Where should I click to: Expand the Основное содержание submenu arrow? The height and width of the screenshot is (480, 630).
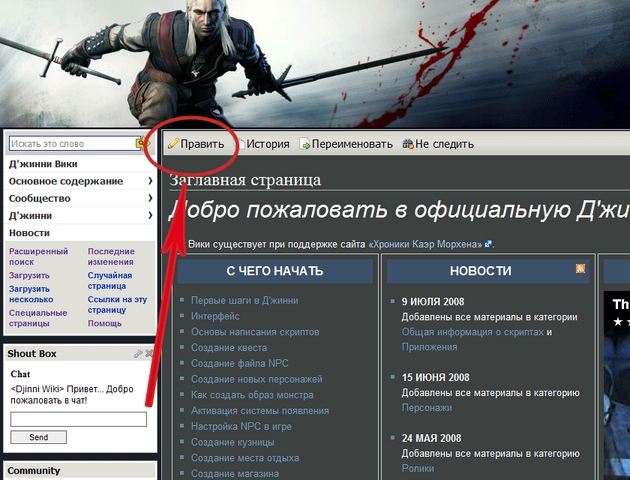tap(150, 181)
